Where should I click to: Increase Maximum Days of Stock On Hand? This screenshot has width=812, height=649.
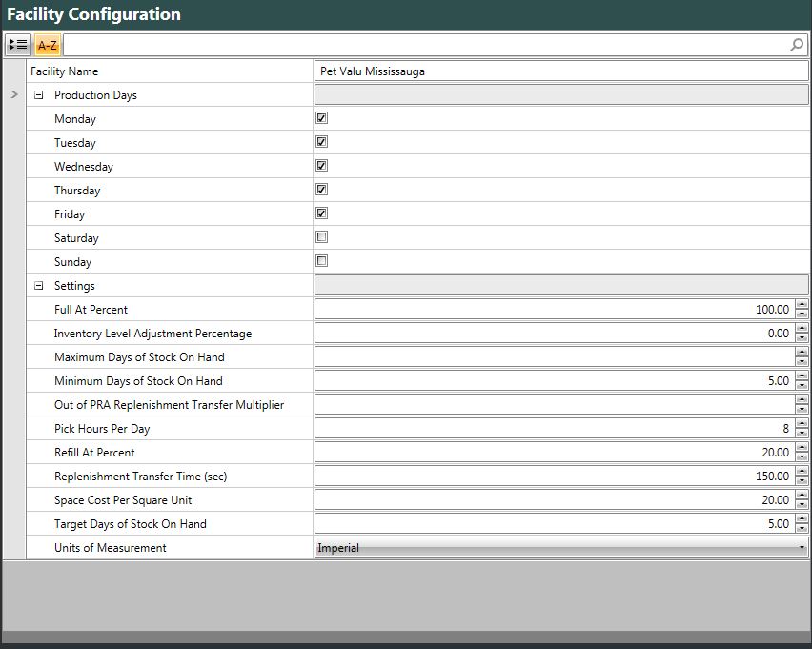tap(802, 353)
